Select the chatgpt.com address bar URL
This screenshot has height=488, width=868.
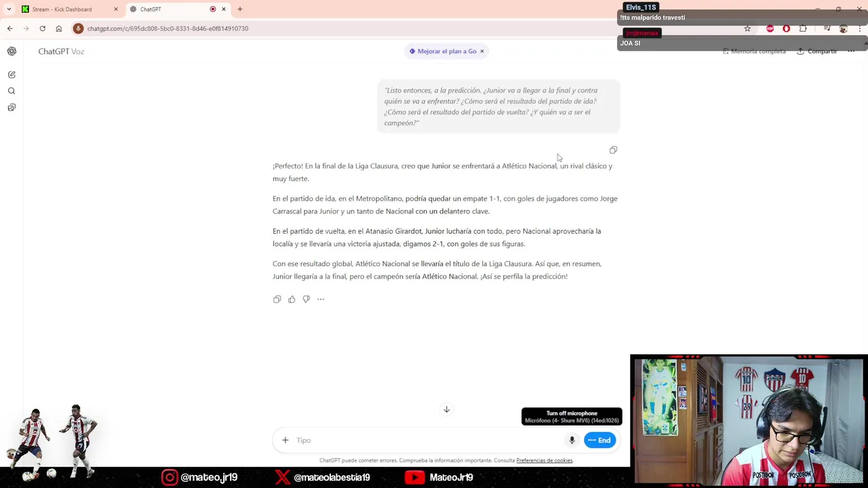pos(167,28)
